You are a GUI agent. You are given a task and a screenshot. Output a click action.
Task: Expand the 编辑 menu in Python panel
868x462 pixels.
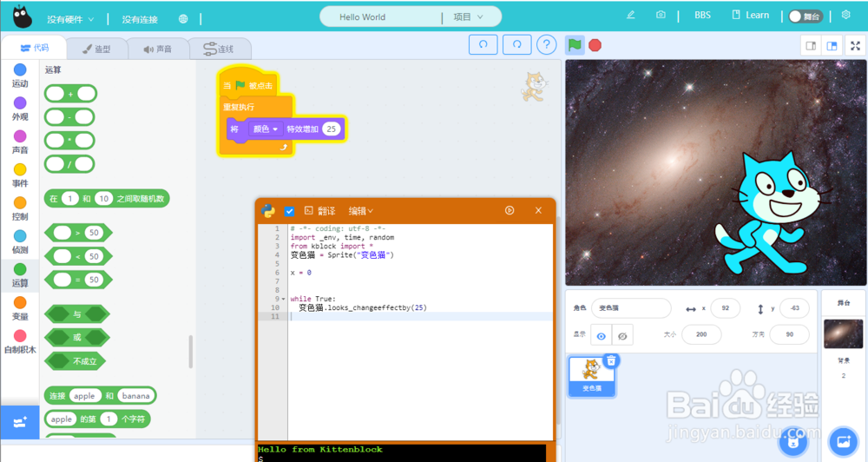[361, 211]
